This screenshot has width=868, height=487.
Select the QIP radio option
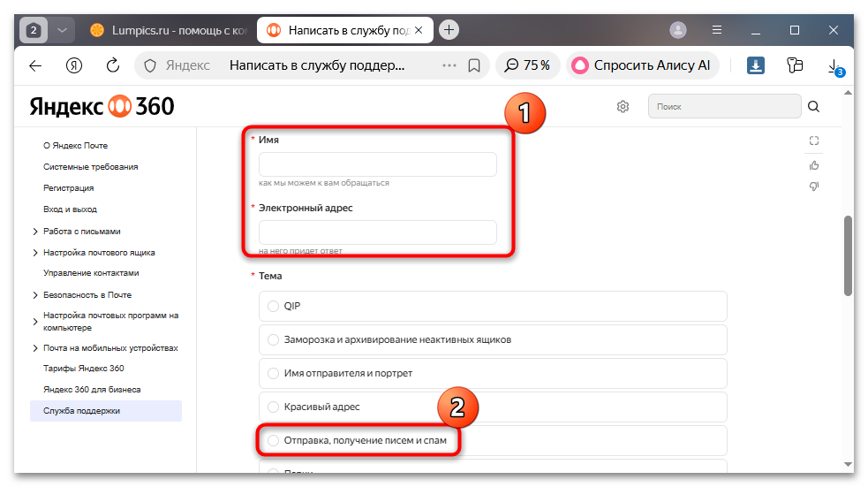(273, 306)
